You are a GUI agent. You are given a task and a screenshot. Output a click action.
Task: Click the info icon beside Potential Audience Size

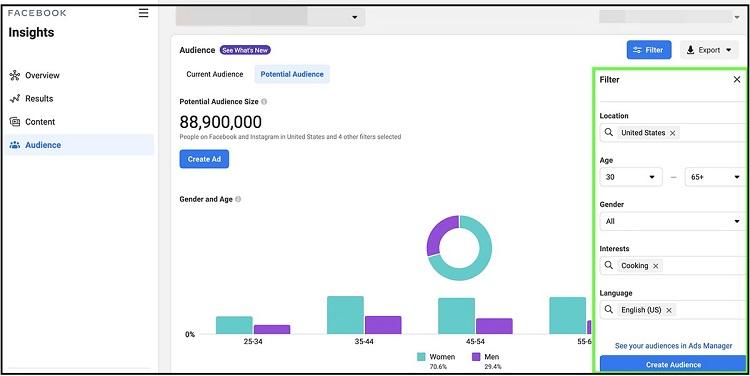coord(264,101)
